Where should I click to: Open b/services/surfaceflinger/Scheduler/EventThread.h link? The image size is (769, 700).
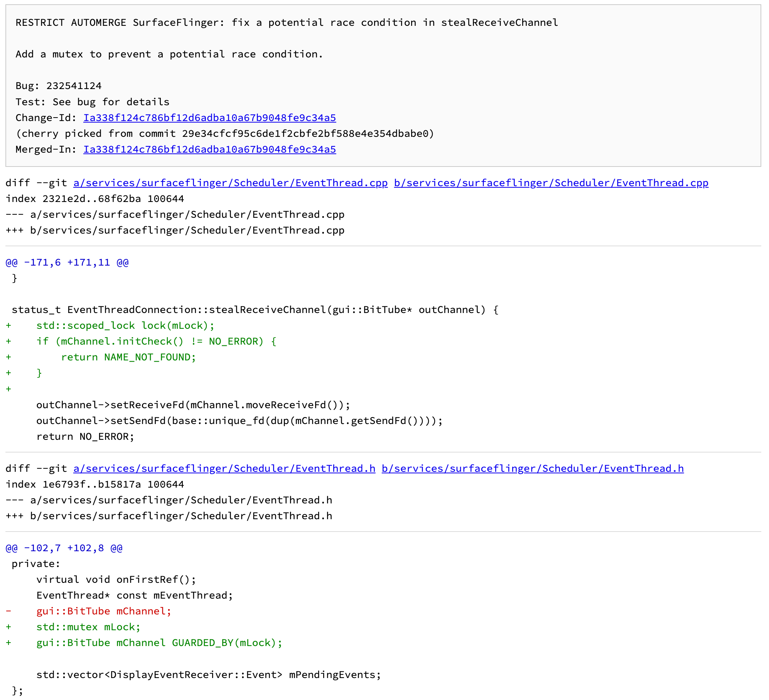533,468
